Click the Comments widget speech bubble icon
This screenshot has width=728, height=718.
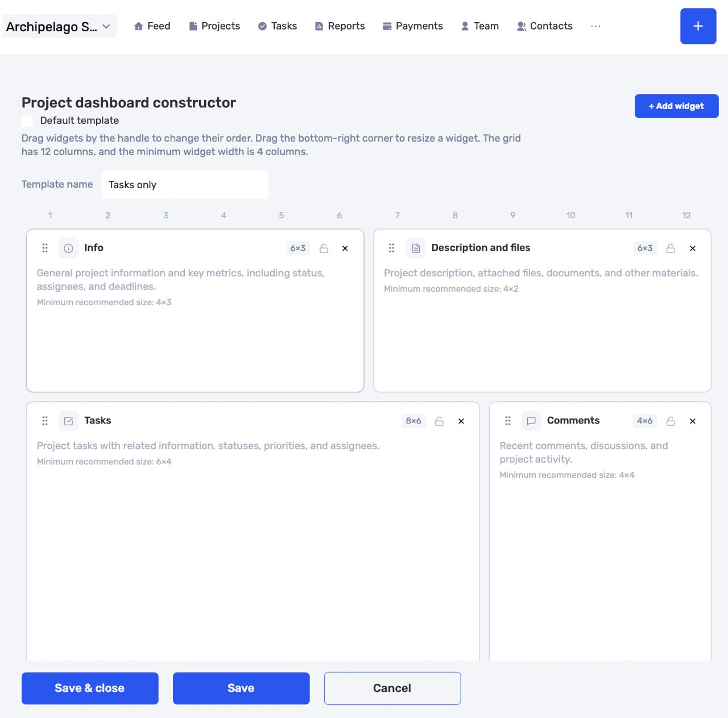click(531, 421)
